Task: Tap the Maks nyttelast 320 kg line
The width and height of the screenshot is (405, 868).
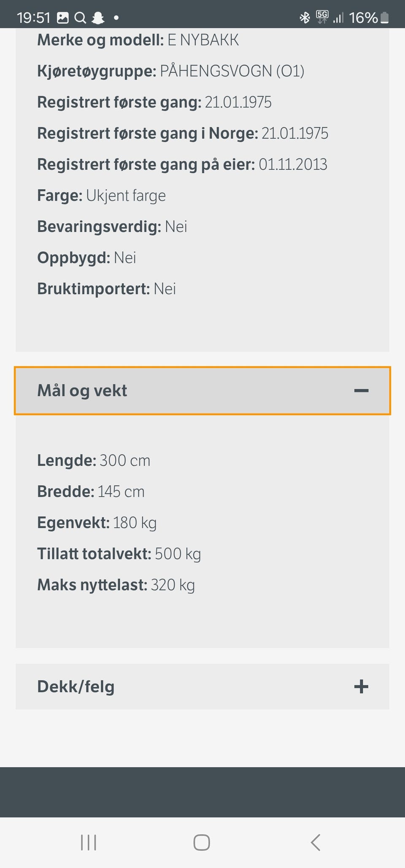Action: pos(116,585)
